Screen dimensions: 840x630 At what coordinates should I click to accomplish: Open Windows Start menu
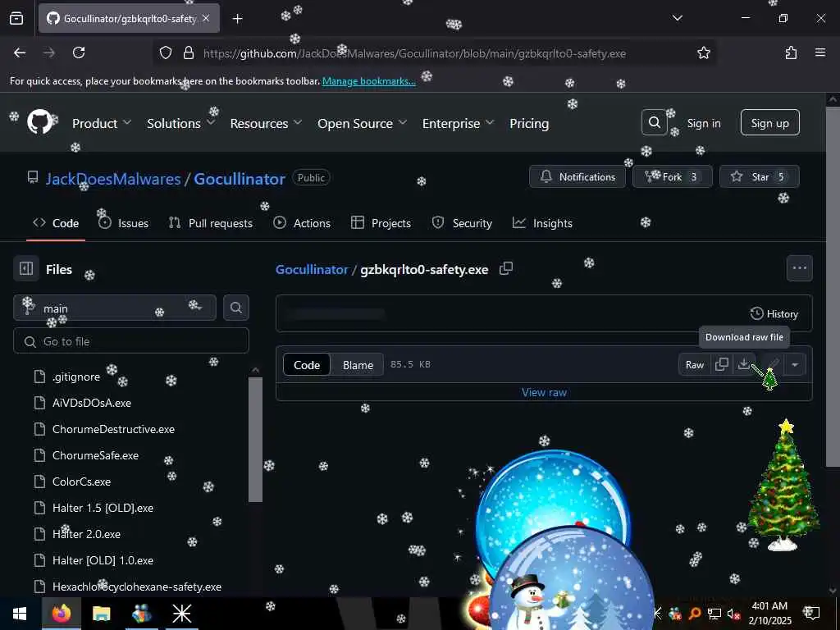[20, 614]
